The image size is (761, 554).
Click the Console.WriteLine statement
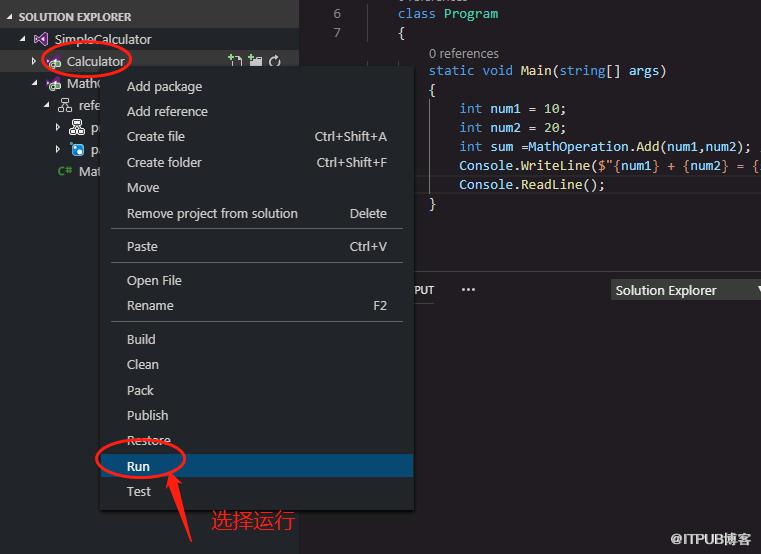coord(609,166)
